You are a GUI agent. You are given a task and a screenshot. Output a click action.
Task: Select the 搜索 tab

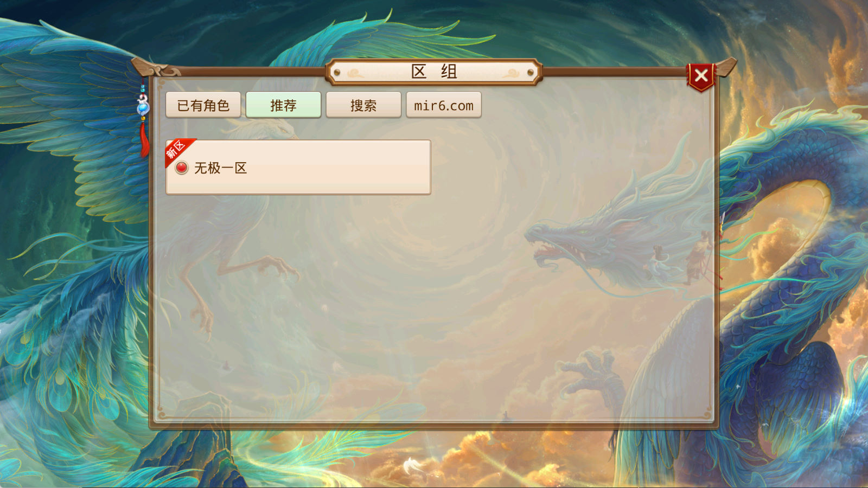(x=363, y=105)
